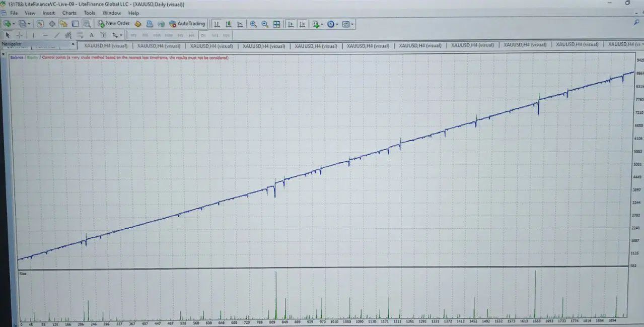Open the View menu
Viewport: 644px width, 327px height.
pyautogui.click(x=30, y=13)
